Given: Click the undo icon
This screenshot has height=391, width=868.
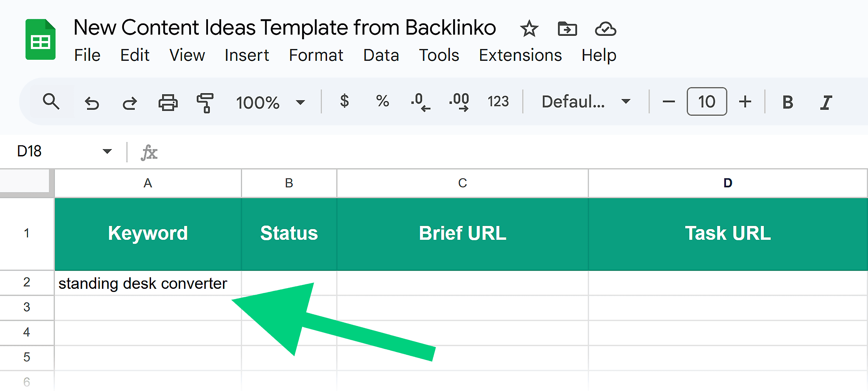Looking at the screenshot, I should [x=92, y=102].
